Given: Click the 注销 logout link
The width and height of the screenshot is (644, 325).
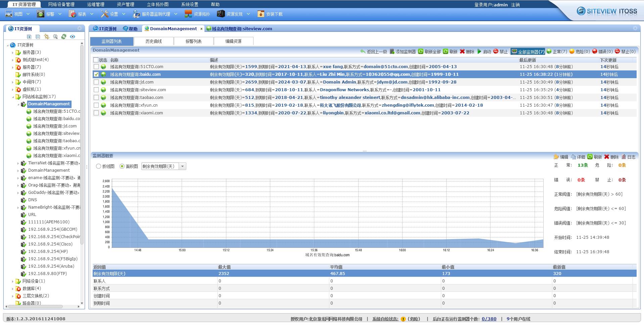Looking at the screenshot, I should pyautogui.click(x=515, y=5).
